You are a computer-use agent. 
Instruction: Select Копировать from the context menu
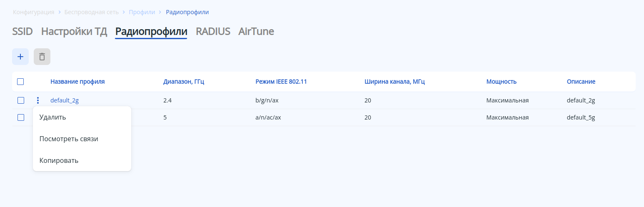[x=59, y=160]
